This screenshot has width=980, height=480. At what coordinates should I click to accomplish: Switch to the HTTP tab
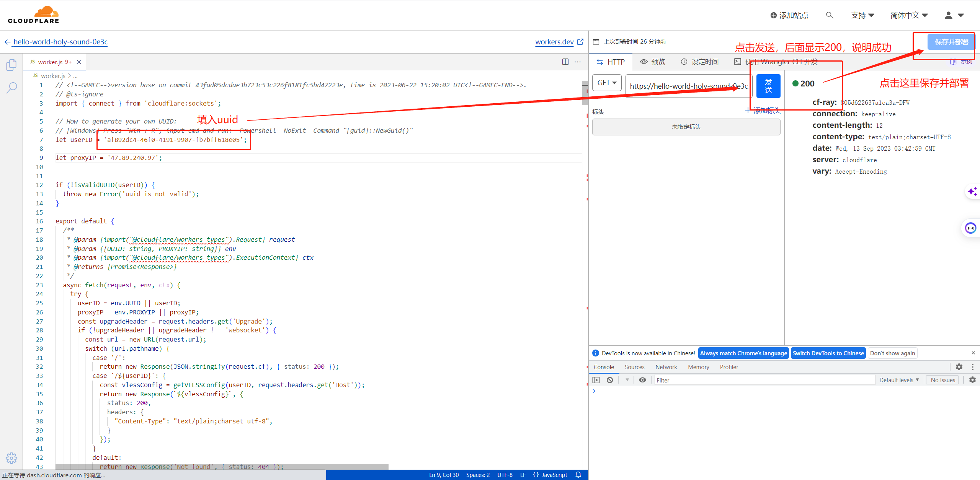point(611,62)
